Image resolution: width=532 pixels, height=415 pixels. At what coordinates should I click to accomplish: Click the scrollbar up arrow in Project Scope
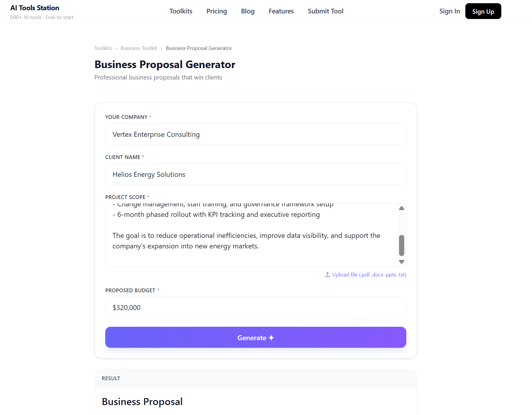(x=401, y=208)
